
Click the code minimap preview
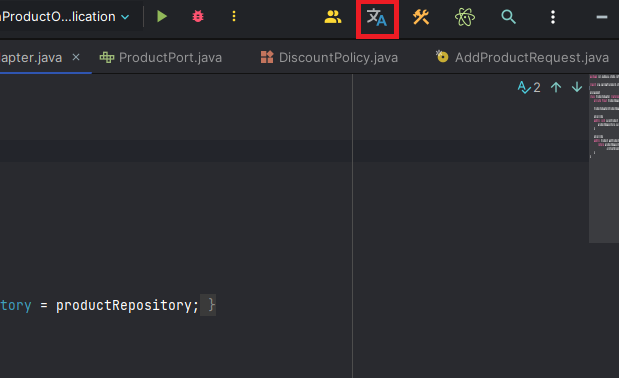pyautogui.click(x=604, y=158)
